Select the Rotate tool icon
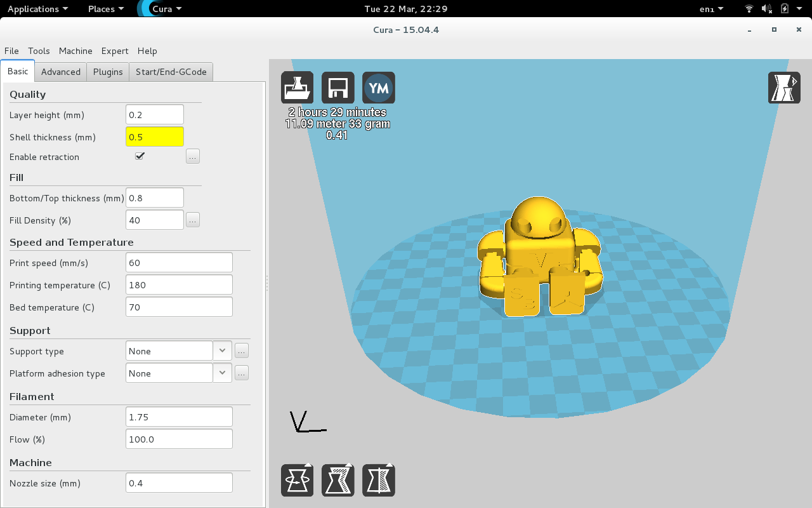 [297, 480]
